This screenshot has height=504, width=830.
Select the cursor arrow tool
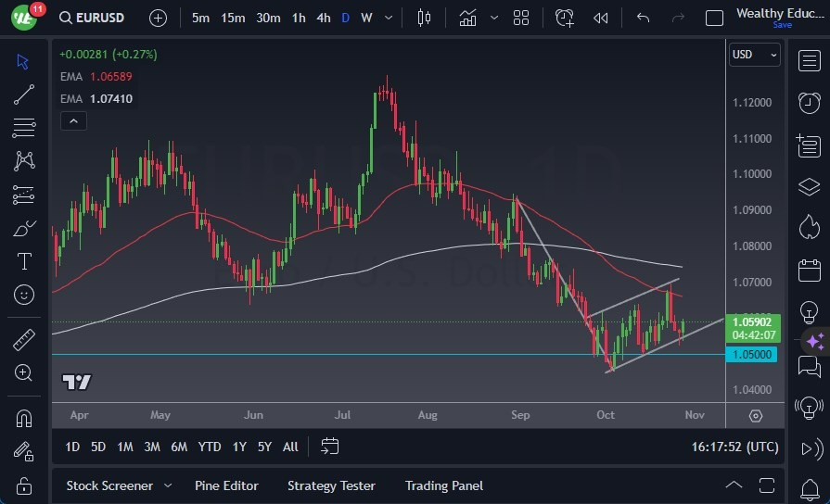click(23, 62)
